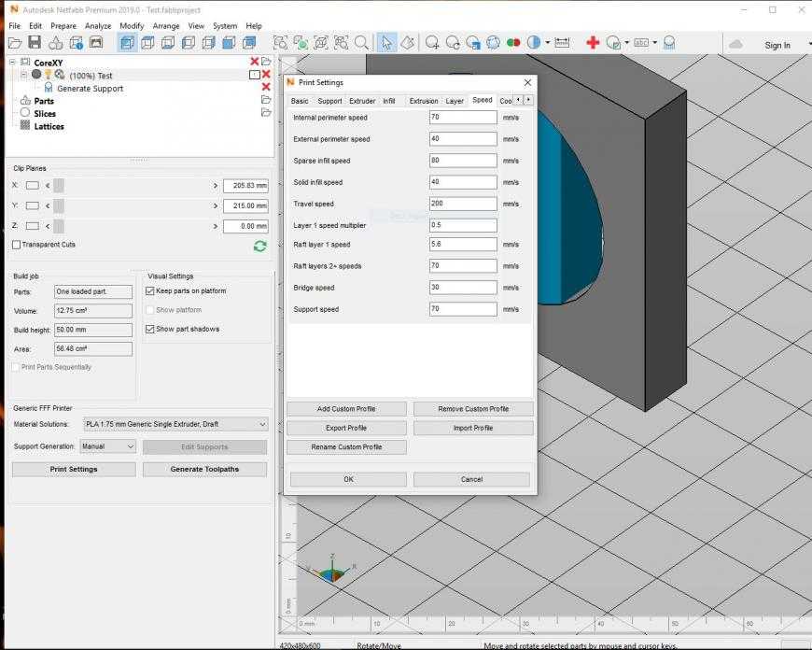This screenshot has height=650, width=812.
Task: Select the highlighted isometric view cube icon
Action: [127, 43]
